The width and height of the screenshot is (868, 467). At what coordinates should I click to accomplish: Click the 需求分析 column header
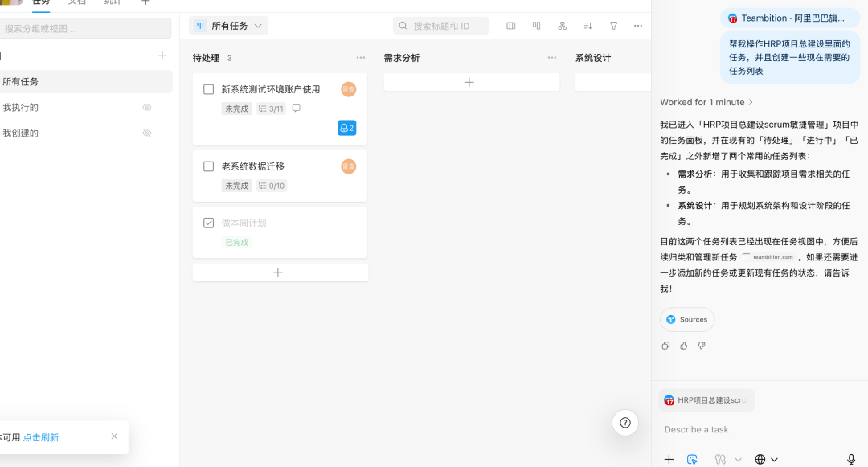click(x=402, y=58)
